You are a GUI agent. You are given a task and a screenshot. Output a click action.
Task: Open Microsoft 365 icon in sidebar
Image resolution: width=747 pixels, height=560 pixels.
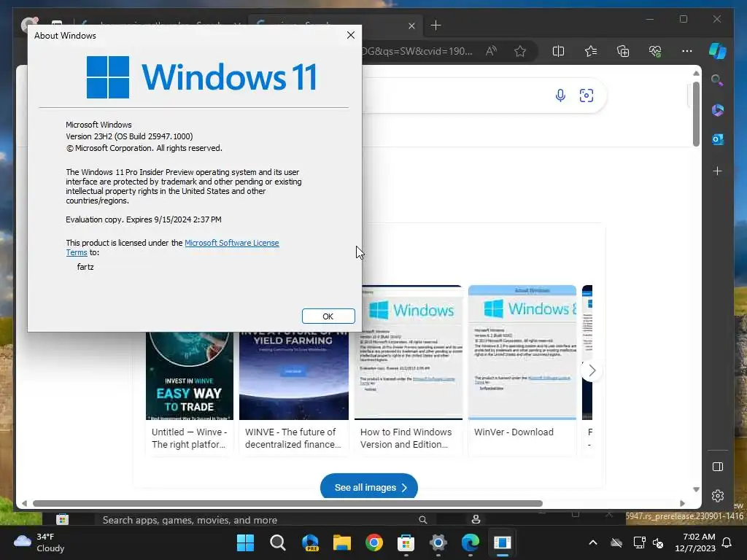pos(718,110)
